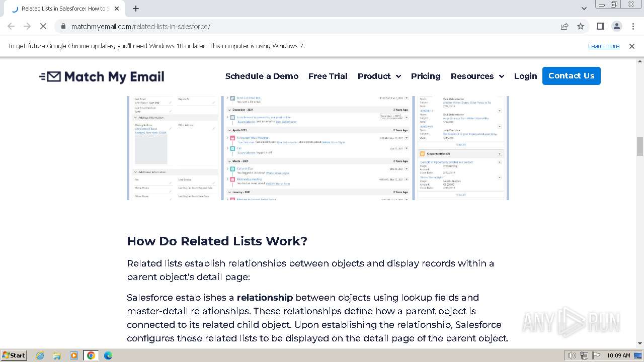Launch Internet Explorer from the taskbar
644x362 pixels.
click(x=40, y=355)
